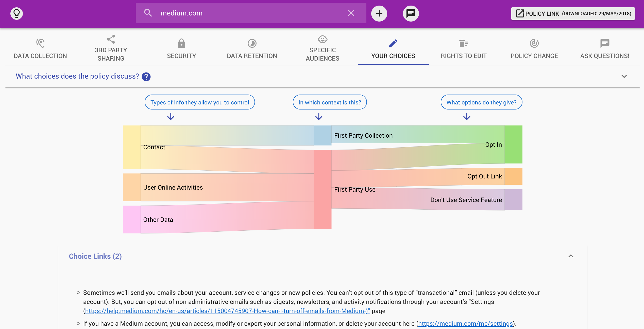Click 'Types of info they allow' pill
Viewport: 644px width, 329px height.
click(x=200, y=102)
